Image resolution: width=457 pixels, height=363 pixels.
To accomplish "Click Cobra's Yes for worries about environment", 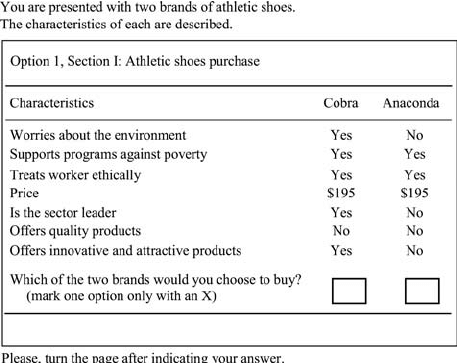I will (341, 135).
